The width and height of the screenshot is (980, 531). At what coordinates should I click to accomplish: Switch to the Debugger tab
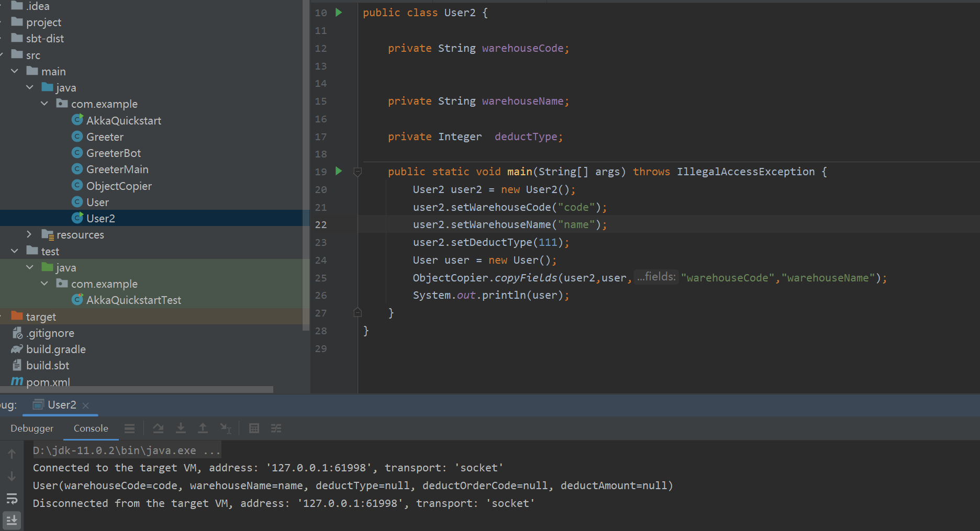coord(32,428)
